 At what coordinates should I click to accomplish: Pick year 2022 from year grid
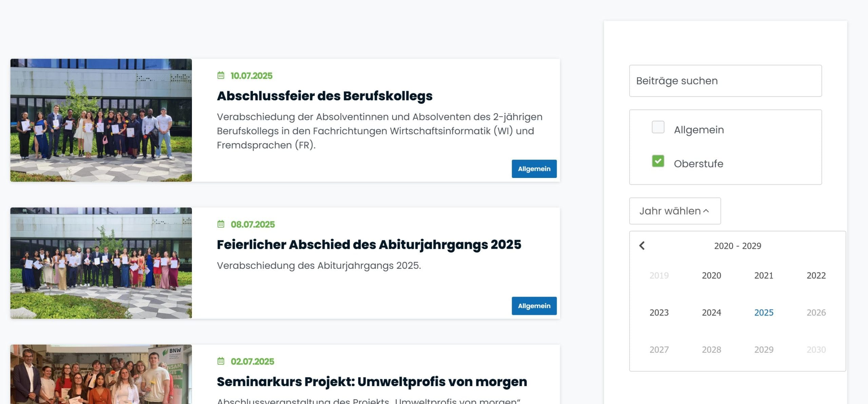(x=816, y=276)
